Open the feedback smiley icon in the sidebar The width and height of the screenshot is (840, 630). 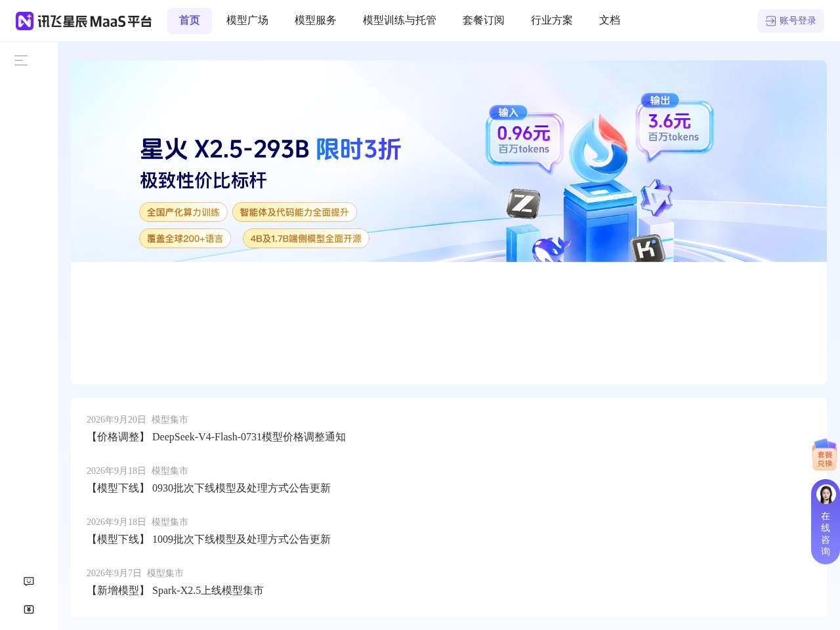click(x=29, y=581)
